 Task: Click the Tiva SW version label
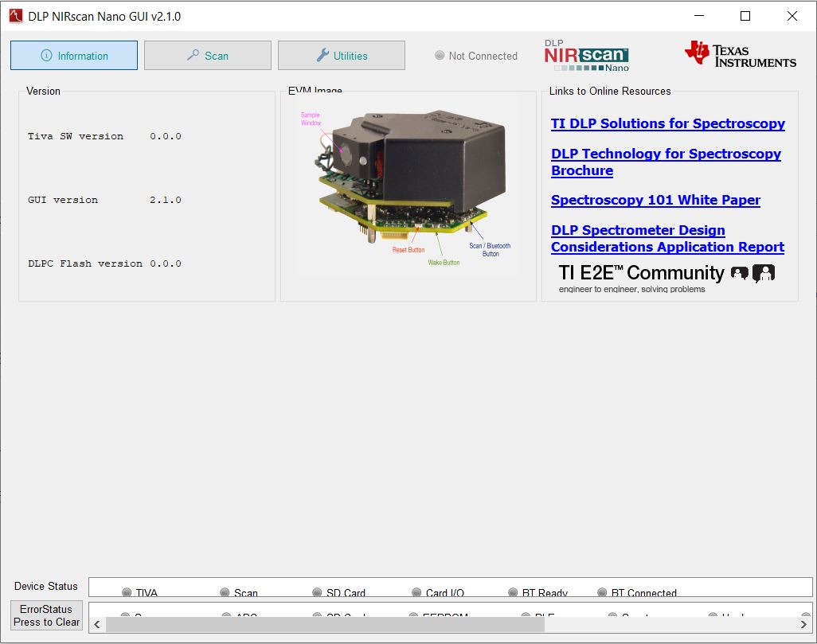76,136
